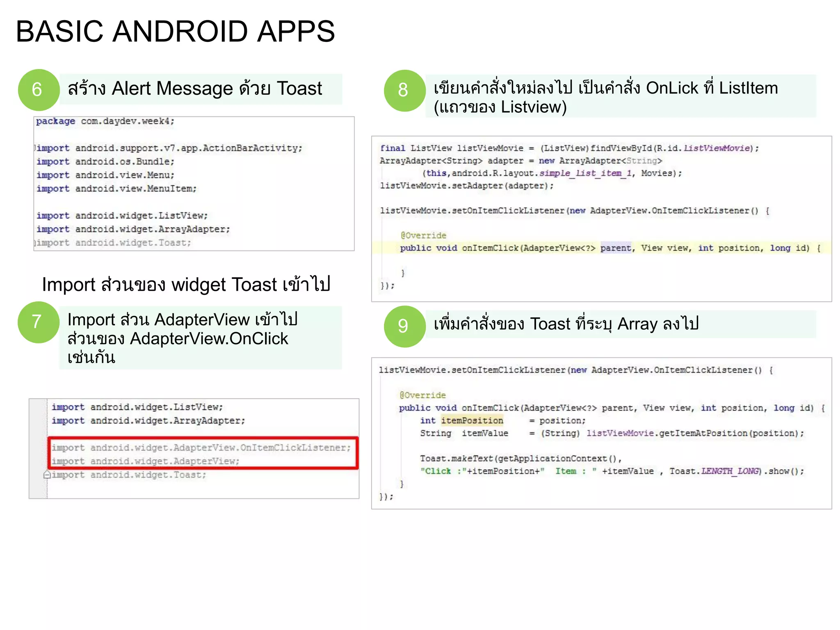
Task: Click the "listViewMovie.setAdapter(adapter);" line
Action: pos(467,186)
